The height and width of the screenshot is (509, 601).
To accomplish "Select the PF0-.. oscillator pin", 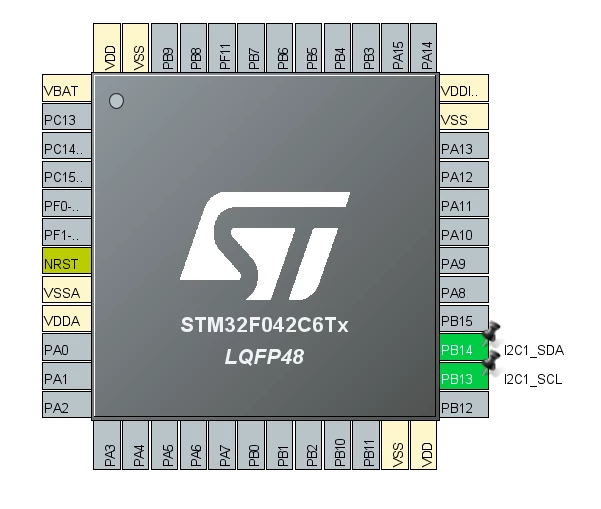I will [67, 203].
